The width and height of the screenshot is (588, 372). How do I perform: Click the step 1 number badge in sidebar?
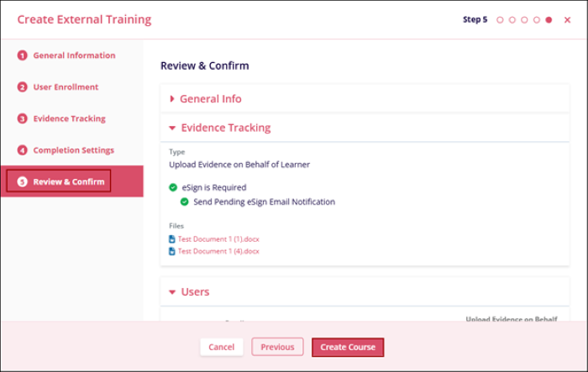(23, 56)
